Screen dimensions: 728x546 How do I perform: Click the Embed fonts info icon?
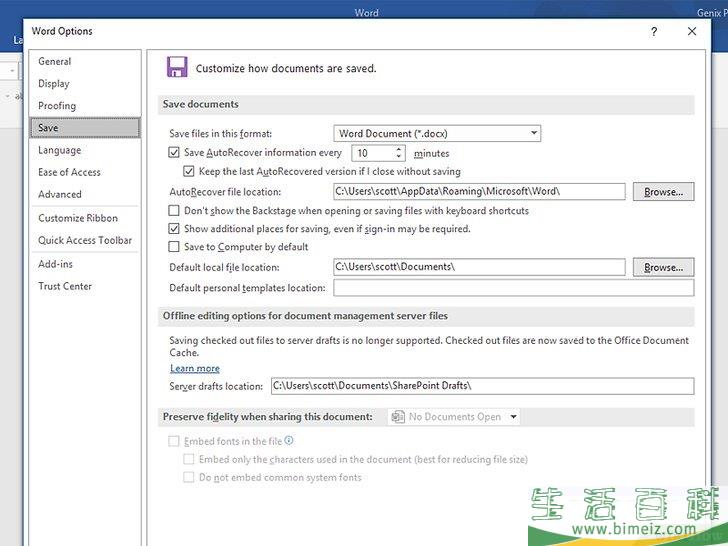click(289, 440)
